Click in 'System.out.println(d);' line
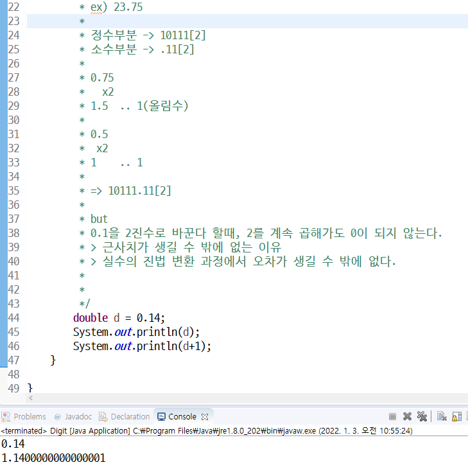Viewport: 468px width, 476px height. [136, 332]
